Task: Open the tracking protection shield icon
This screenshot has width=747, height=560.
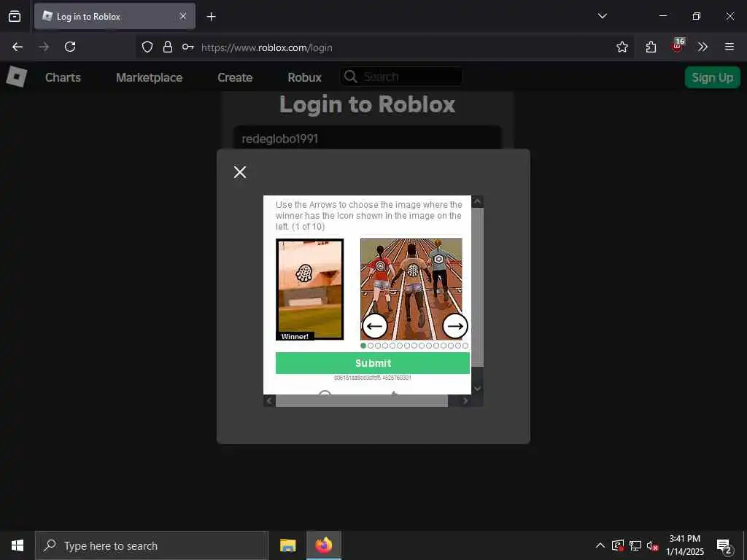Action: 147,47
